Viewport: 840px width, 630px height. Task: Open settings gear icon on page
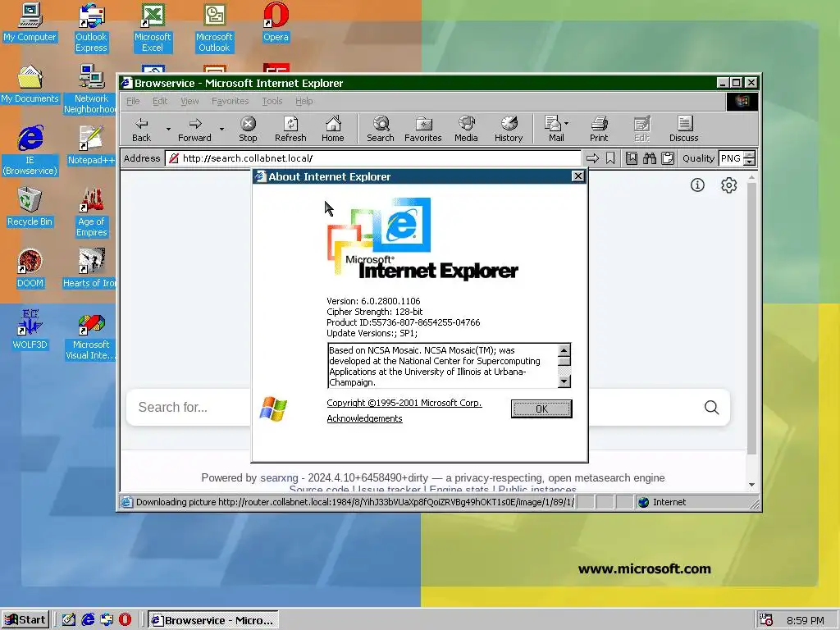728,185
